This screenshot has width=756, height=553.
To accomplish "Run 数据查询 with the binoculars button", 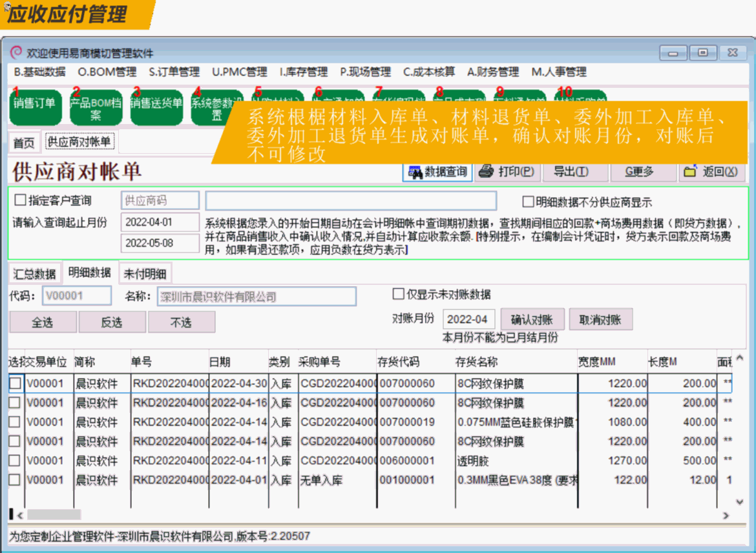I will point(437,172).
